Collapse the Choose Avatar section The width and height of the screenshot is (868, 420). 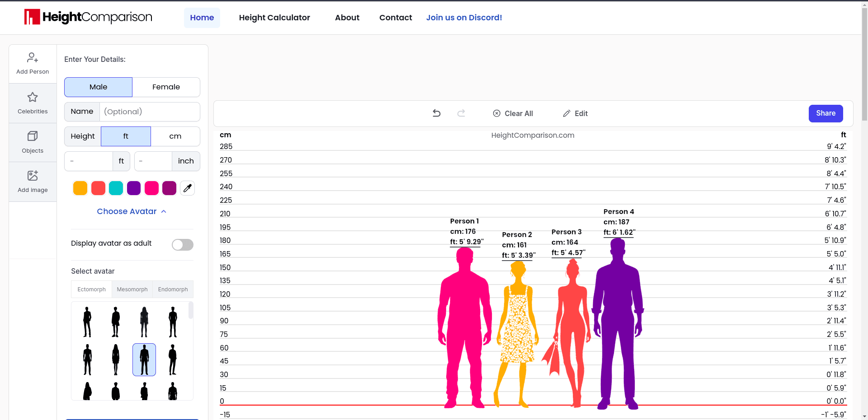(131, 211)
